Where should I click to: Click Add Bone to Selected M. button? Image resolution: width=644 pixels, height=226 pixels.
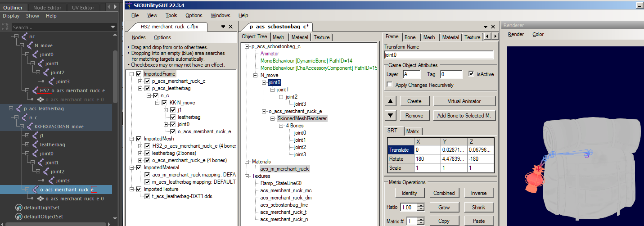[x=464, y=116]
